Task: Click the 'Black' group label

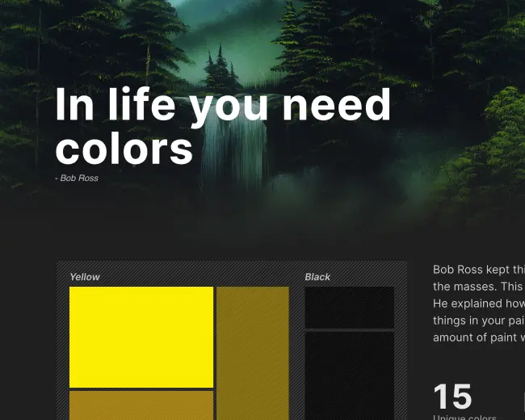Action: pyautogui.click(x=317, y=277)
